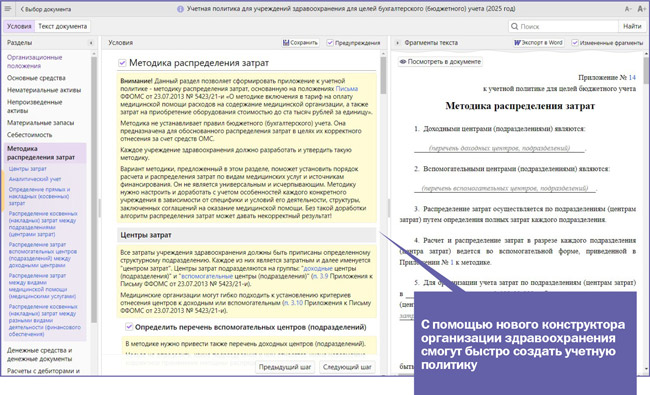
Task: Toggle Измененные фрагменты checkbox
Action: (575, 43)
